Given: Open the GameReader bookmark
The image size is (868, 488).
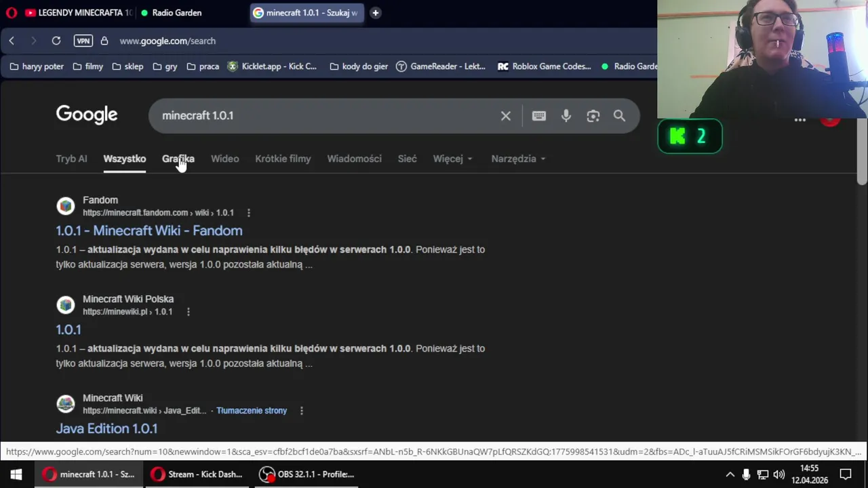Looking at the screenshot, I should click(x=441, y=66).
